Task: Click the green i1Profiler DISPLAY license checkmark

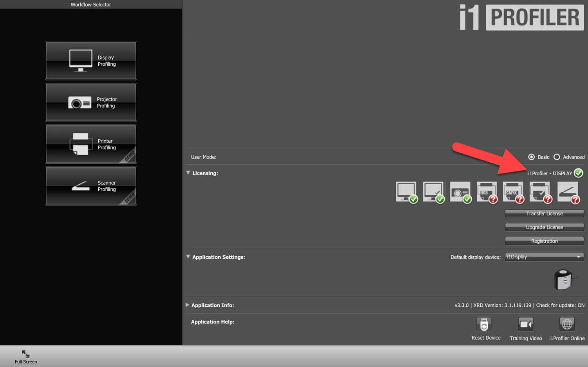Action: 579,173
